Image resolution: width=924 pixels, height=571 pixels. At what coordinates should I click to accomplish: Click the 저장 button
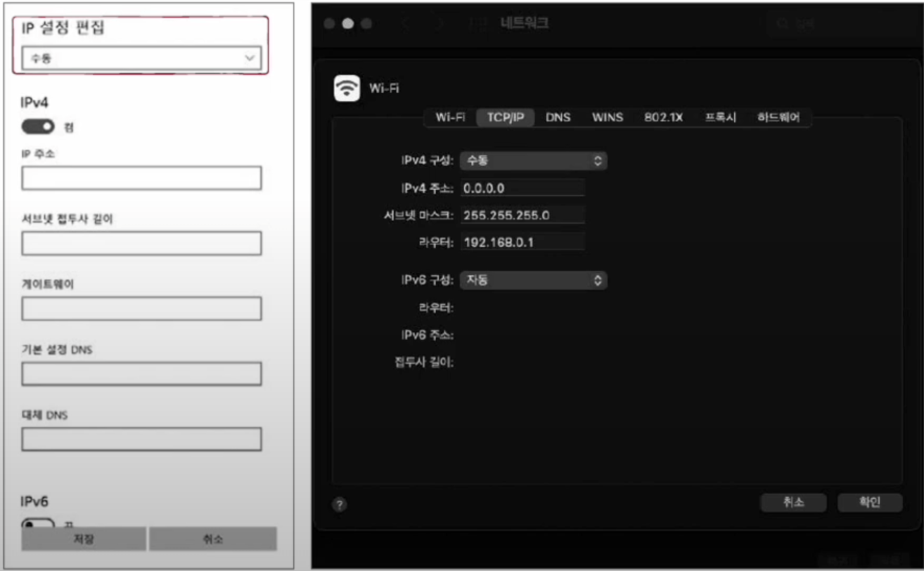point(84,539)
